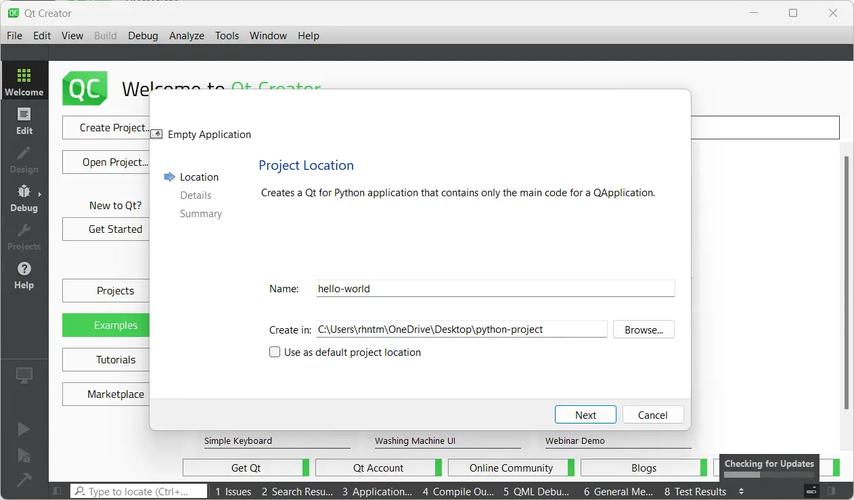This screenshot has width=854, height=500.
Task: Open the Tools menu
Action: 227,35
